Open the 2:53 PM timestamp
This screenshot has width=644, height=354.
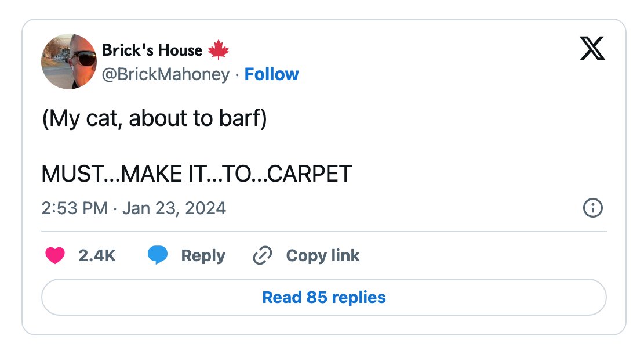(x=74, y=208)
